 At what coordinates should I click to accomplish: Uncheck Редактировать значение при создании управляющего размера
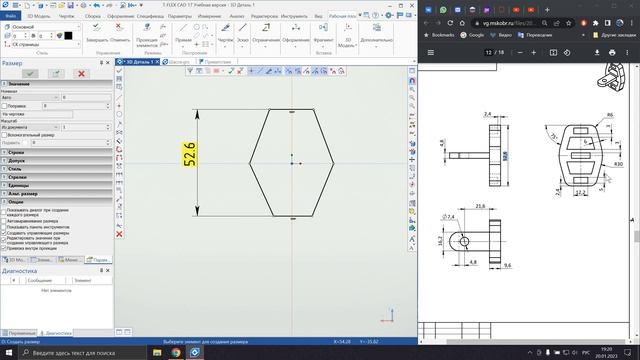pyautogui.click(x=4, y=240)
